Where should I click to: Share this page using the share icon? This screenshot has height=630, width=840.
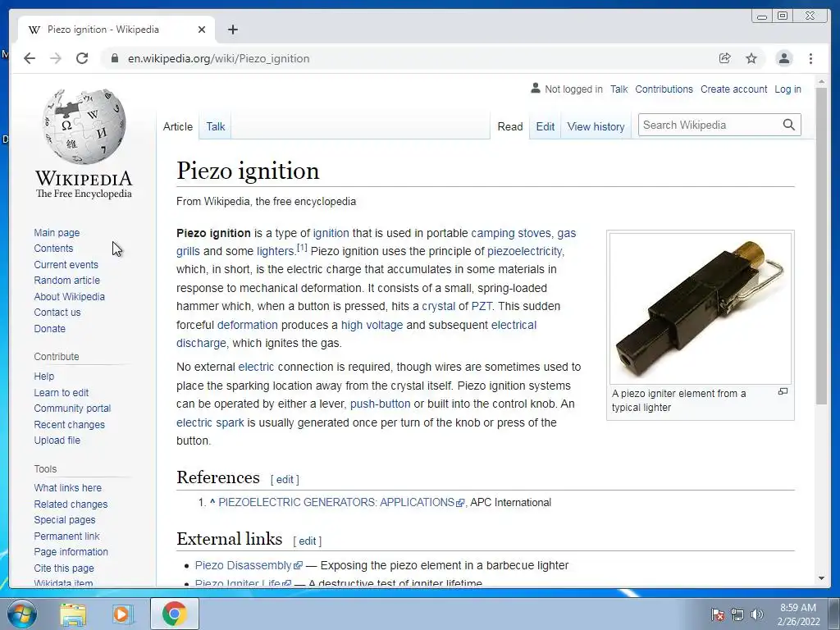pyautogui.click(x=725, y=58)
